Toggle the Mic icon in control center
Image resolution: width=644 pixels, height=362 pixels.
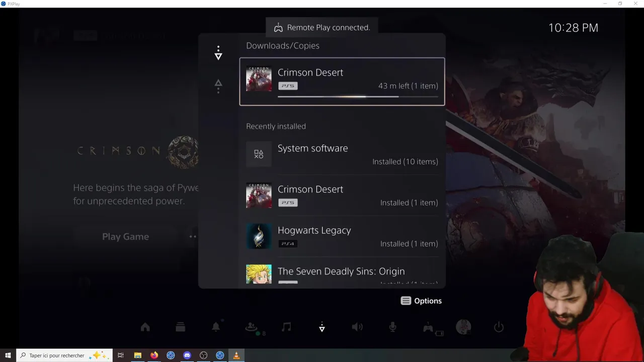click(x=392, y=327)
